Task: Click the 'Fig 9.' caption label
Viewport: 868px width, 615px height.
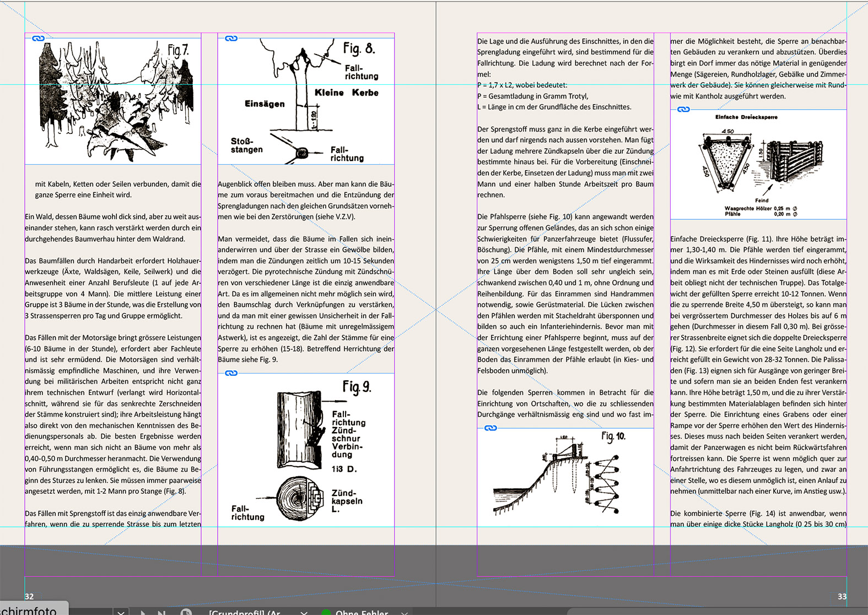Action: [x=357, y=387]
